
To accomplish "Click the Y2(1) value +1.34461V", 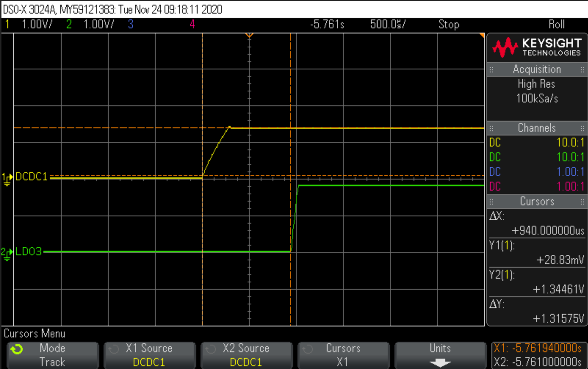I will (x=559, y=289).
